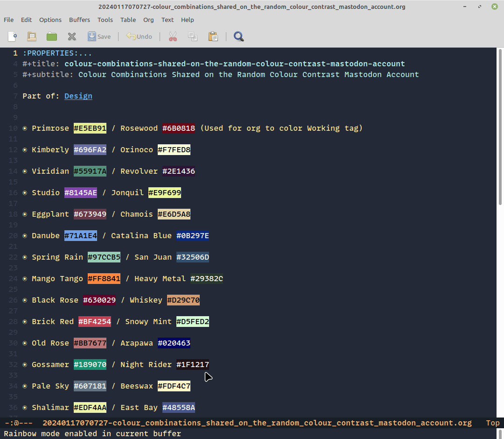
Task: Click the Eggplant #673949 color swatch
Action: click(90, 214)
